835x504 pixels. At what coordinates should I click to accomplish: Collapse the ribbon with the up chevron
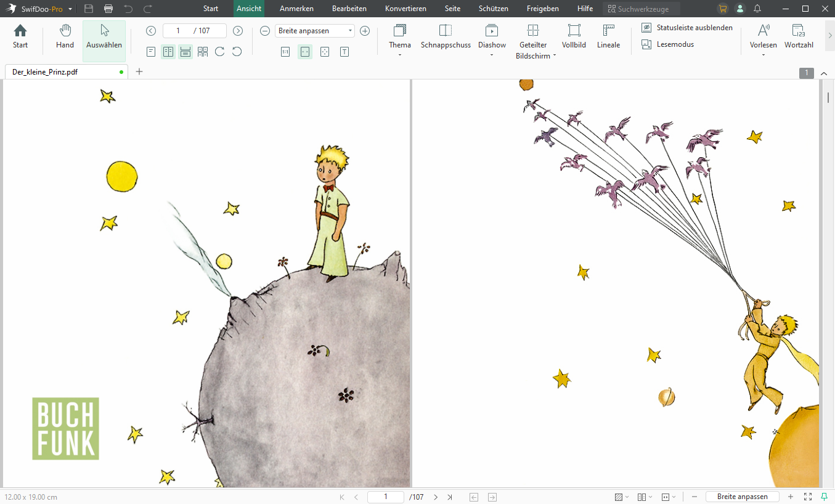click(824, 73)
